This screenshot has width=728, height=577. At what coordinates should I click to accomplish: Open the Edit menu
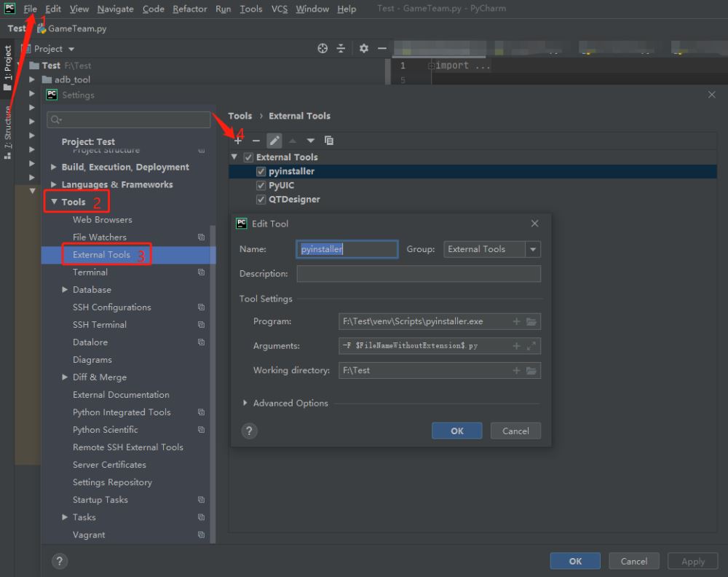(x=53, y=9)
